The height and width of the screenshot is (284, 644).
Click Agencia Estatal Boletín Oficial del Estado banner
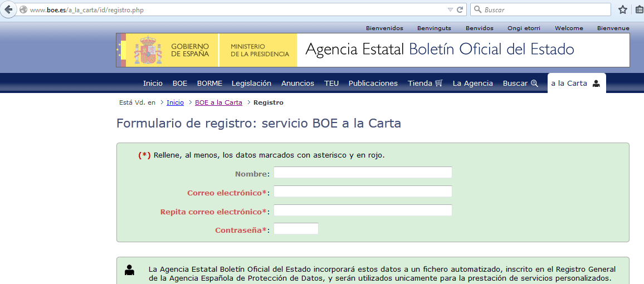440,50
